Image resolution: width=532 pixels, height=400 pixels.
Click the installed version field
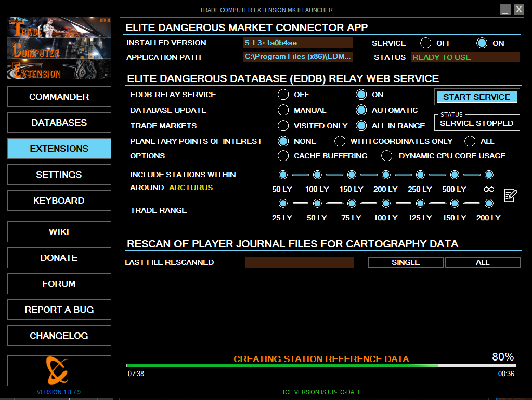(x=298, y=43)
